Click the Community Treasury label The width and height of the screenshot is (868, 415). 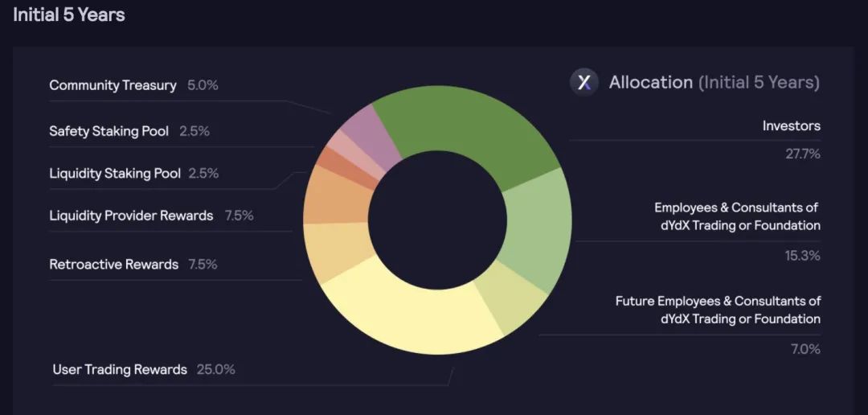click(x=113, y=85)
